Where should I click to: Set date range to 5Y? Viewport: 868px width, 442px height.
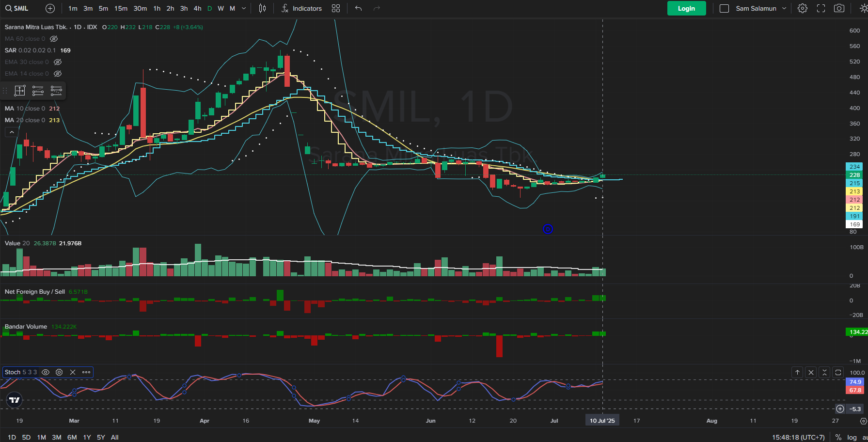tap(101, 437)
